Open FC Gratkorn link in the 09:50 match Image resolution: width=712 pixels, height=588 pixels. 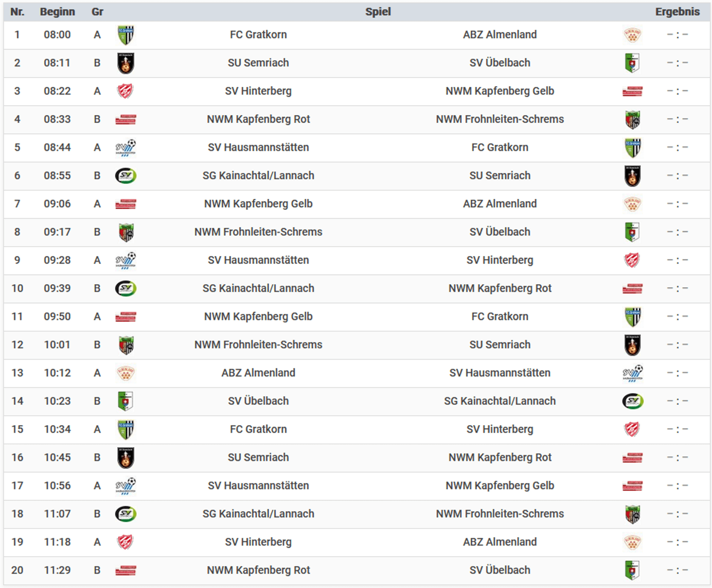coord(500,316)
